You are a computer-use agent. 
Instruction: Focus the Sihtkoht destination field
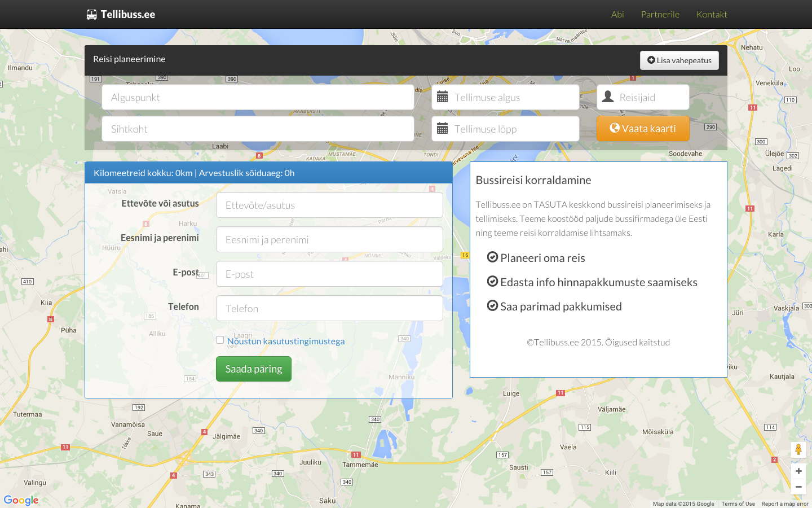pos(258,129)
